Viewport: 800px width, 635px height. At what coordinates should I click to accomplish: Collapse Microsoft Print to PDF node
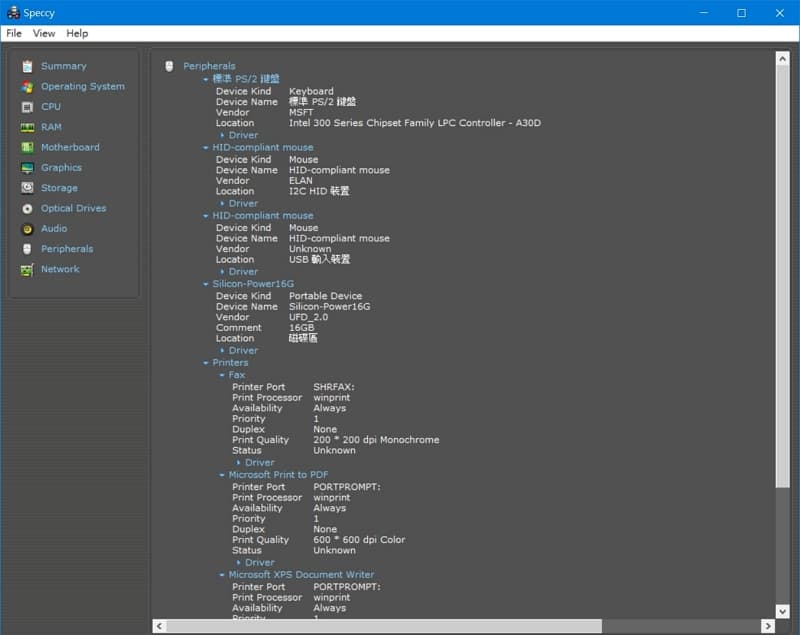(x=222, y=475)
